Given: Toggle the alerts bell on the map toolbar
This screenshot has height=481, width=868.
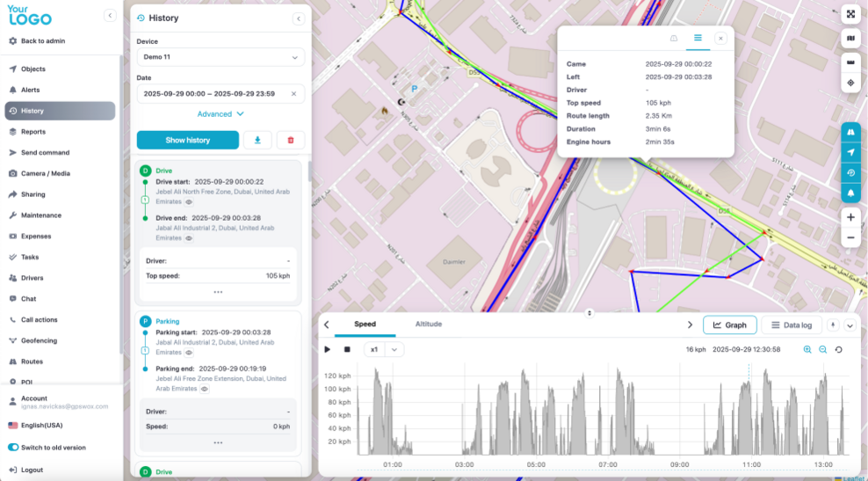Looking at the screenshot, I should [x=850, y=192].
